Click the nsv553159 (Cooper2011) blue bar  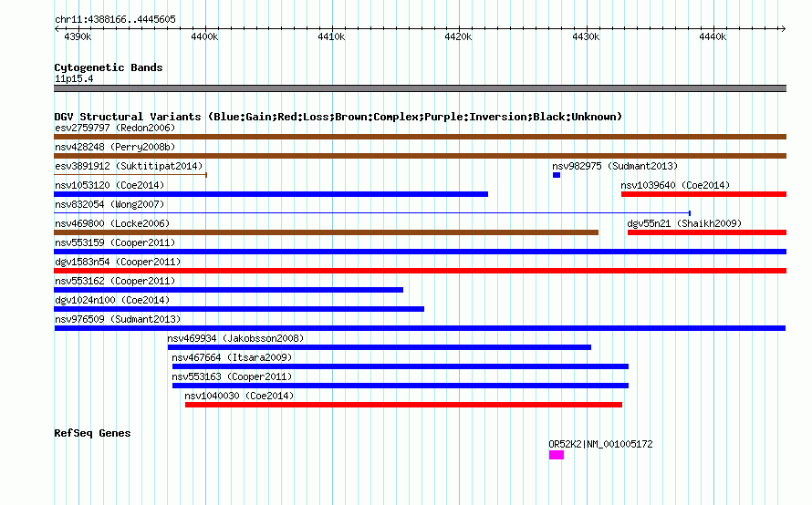pos(420,252)
